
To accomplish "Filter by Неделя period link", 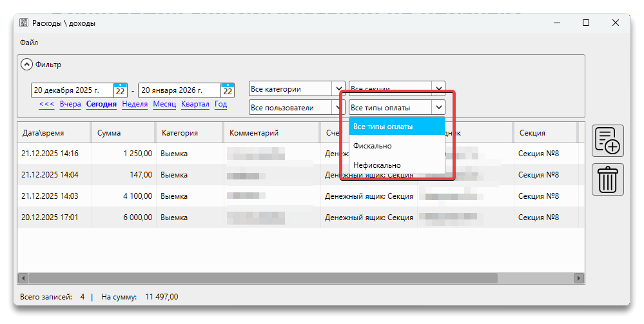I will click(x=135, y=104).
